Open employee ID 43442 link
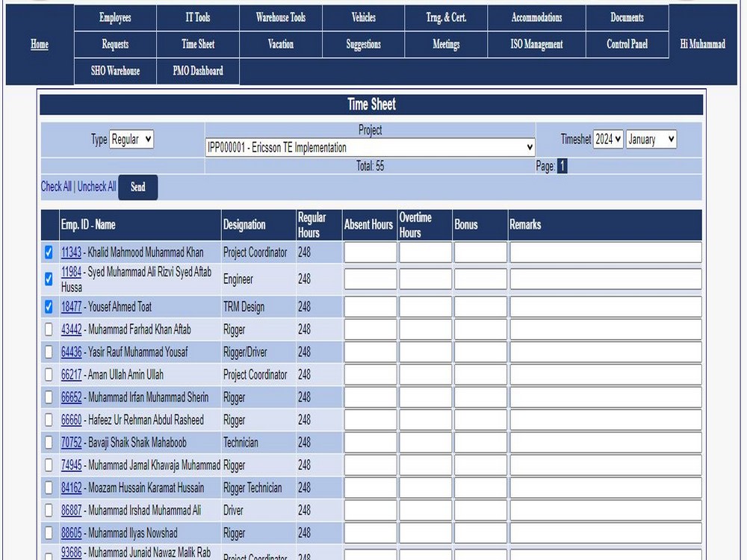This screenshot has height=560, width=747. coord(72,329)
